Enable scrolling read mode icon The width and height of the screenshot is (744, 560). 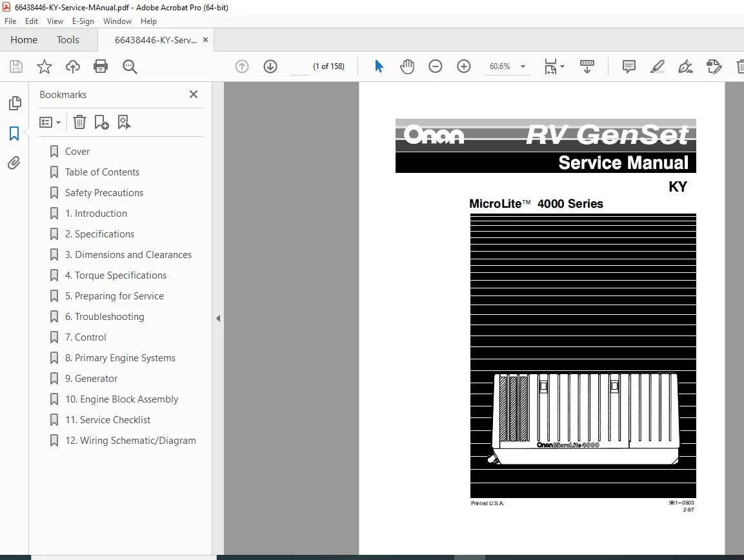[587, 66]
